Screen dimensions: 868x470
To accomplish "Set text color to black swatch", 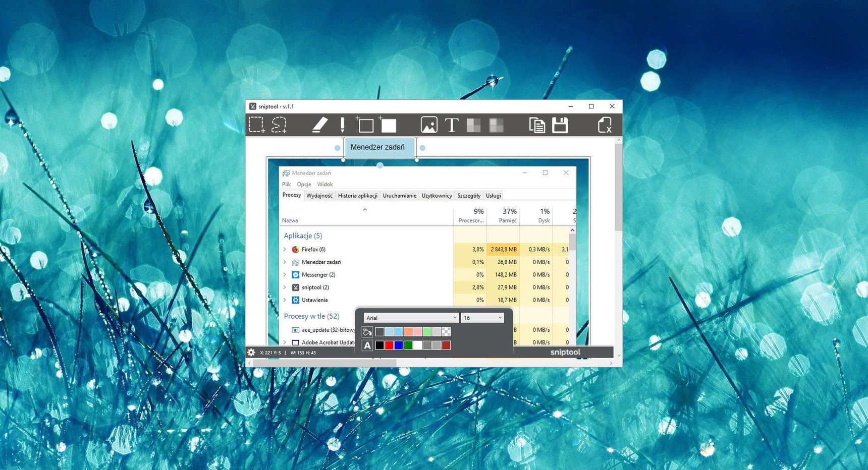I will point(379,345).
